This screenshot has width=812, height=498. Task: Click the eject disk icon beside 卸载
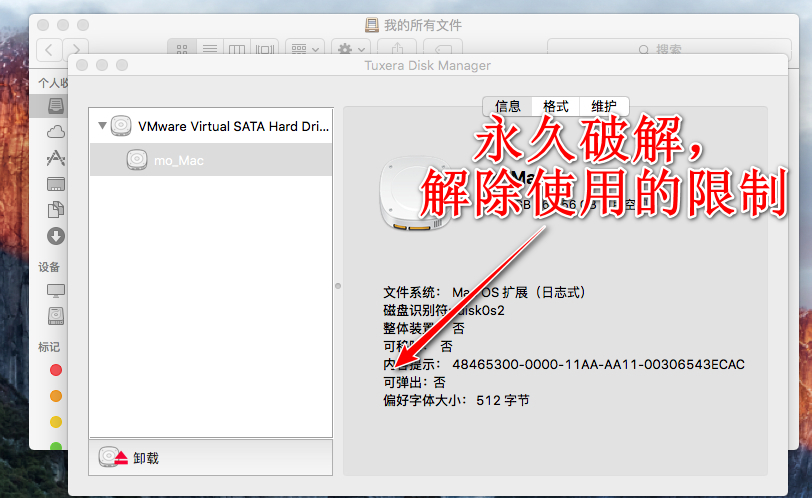(x=113, y=457)
